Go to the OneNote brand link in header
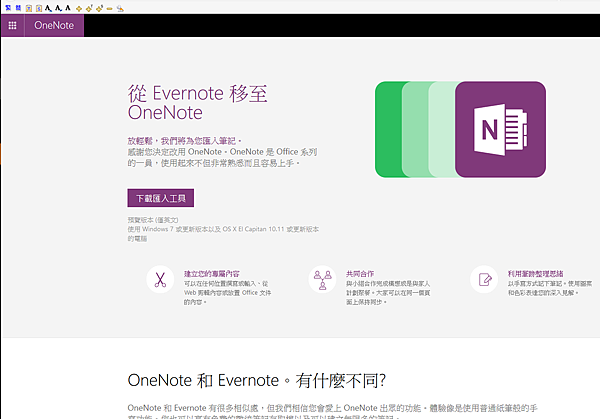Image resolution: width=600 pixels, height=419 pixels. tap(54, 25)
